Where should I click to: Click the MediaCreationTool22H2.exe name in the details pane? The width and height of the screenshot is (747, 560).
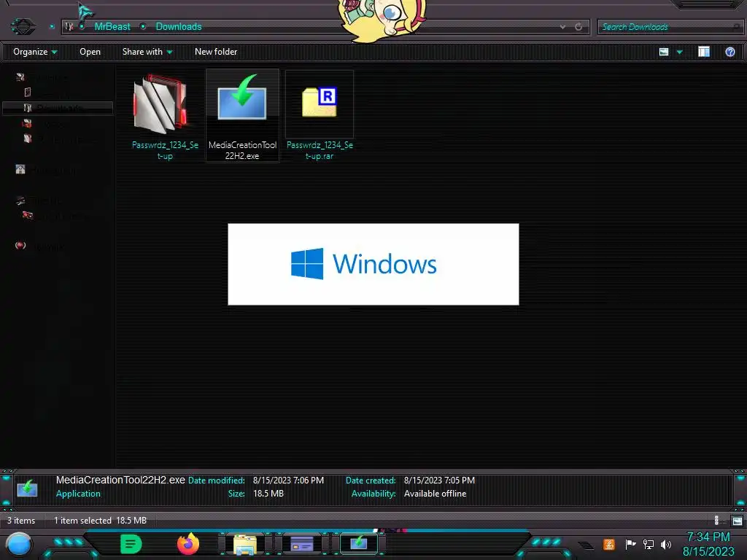click(x=120, y=480)
